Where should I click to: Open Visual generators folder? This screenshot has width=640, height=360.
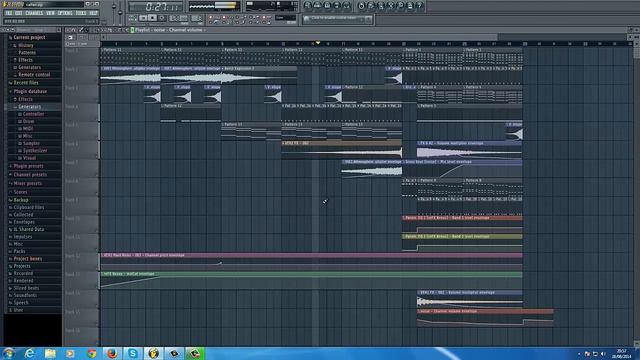(x=29, y=158)
